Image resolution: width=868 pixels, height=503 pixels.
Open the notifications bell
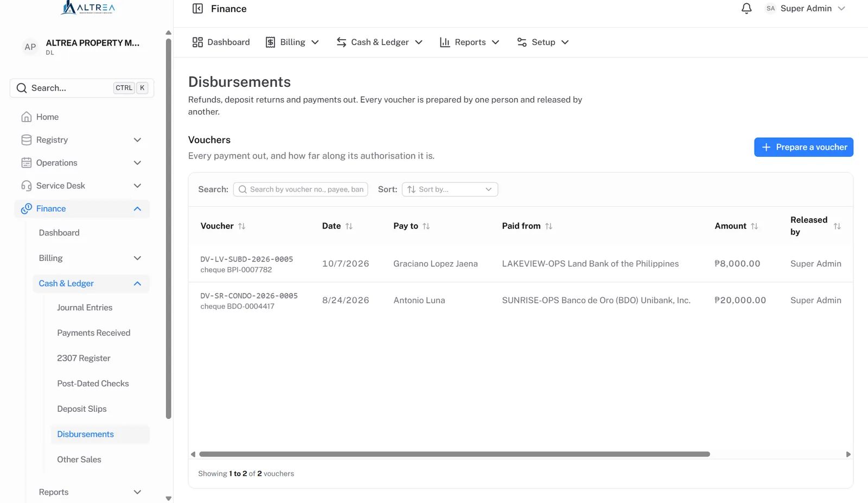point(746,9)
